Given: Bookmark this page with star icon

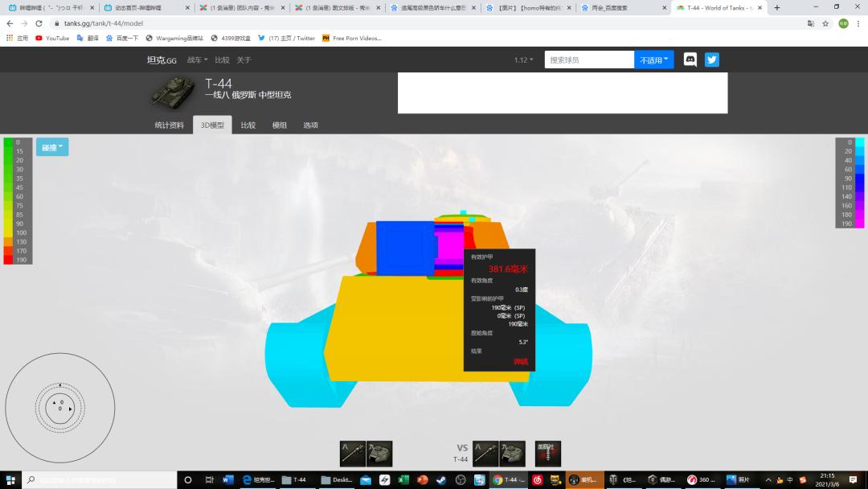Looking at the screenshot, I should click(825, 23).
